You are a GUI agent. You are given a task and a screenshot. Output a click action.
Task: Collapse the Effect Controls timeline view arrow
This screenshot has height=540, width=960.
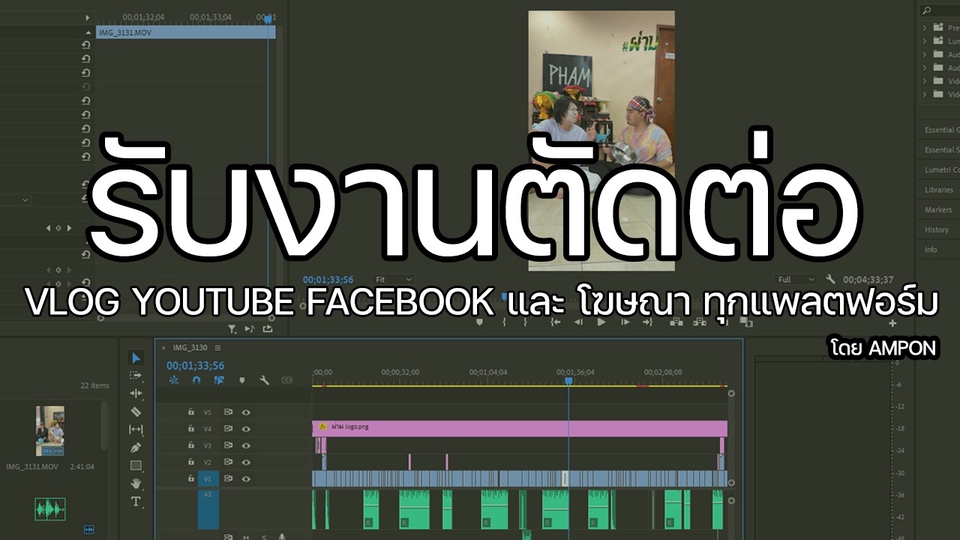click(x=88, y=18)
